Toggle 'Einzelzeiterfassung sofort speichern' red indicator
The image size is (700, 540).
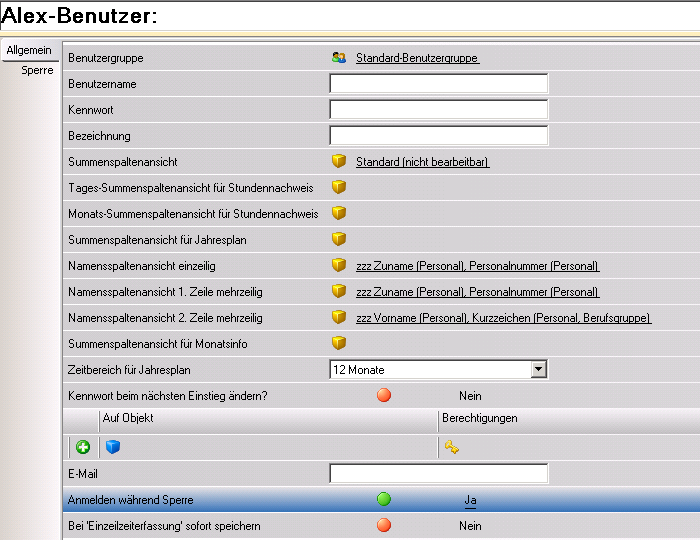[383, 525]
